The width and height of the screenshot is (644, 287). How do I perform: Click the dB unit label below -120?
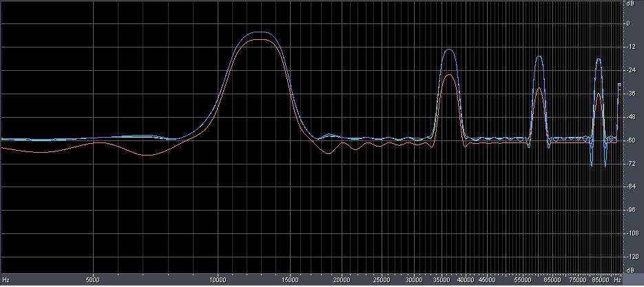(630, 271)
